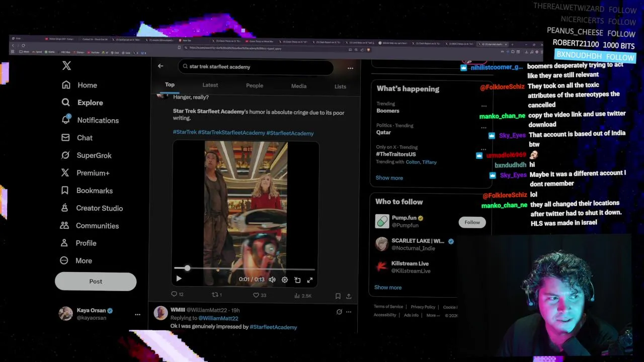Click the #StarfleetAcademy hashtag in first post
The image size is (644, 362).
coord(290,133)
